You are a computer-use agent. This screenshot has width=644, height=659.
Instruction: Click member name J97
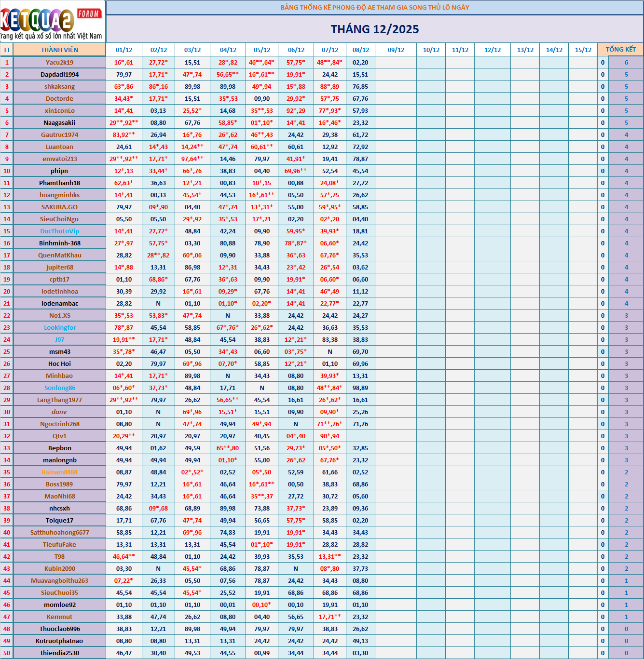pos(59,339)
